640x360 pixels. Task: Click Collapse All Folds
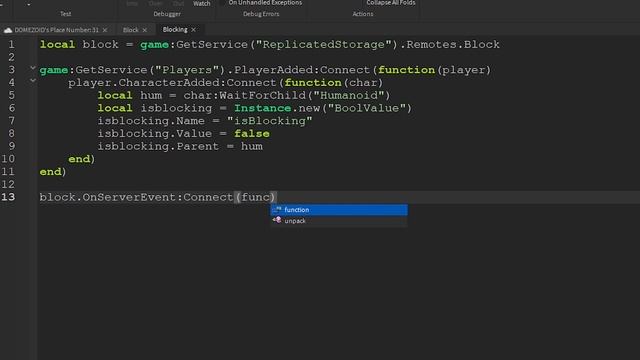tap(391, 2)
